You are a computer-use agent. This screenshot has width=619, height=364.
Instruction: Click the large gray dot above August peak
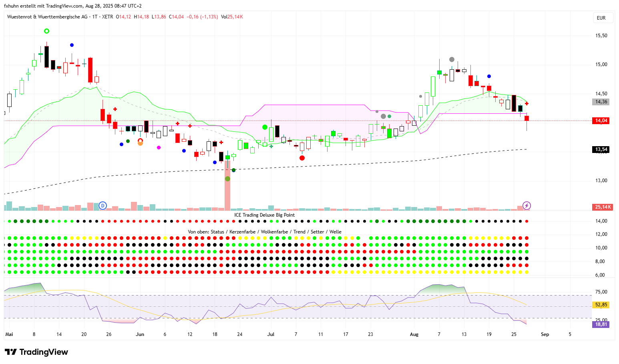pos(452,59)
